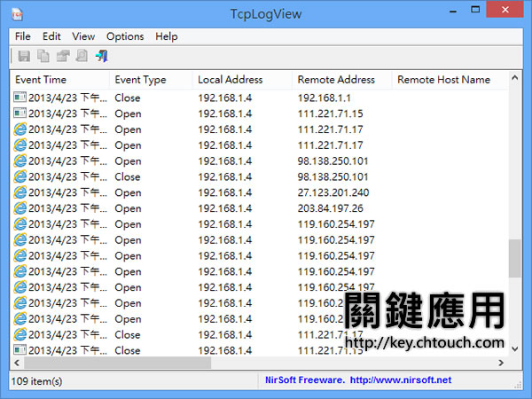Select the first row's Close event icon
Viewport: 532px width, 399px height.
tap(20, 98)
